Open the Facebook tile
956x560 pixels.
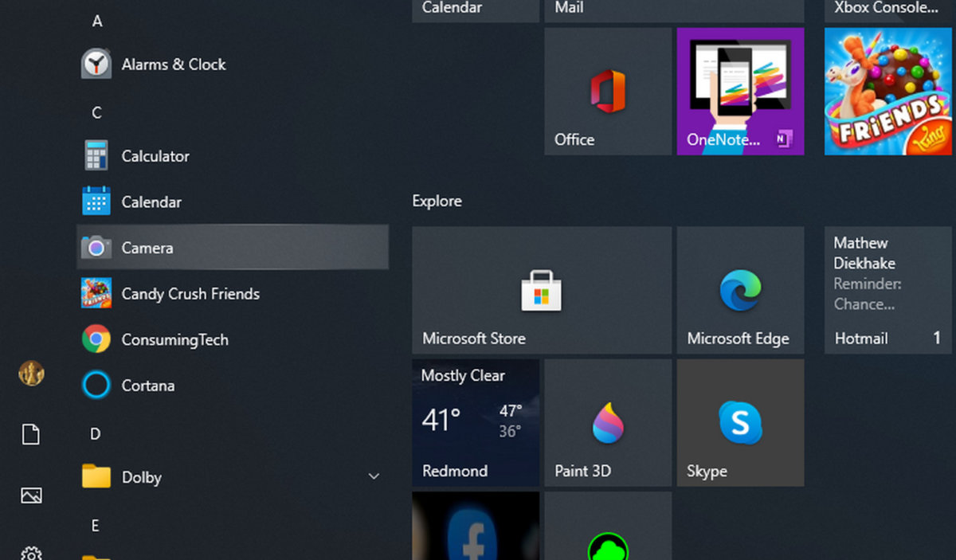tap(476, 526)
